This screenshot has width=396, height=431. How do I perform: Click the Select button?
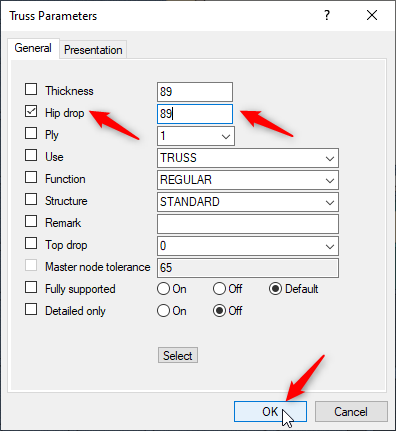[x=178, y=355]
